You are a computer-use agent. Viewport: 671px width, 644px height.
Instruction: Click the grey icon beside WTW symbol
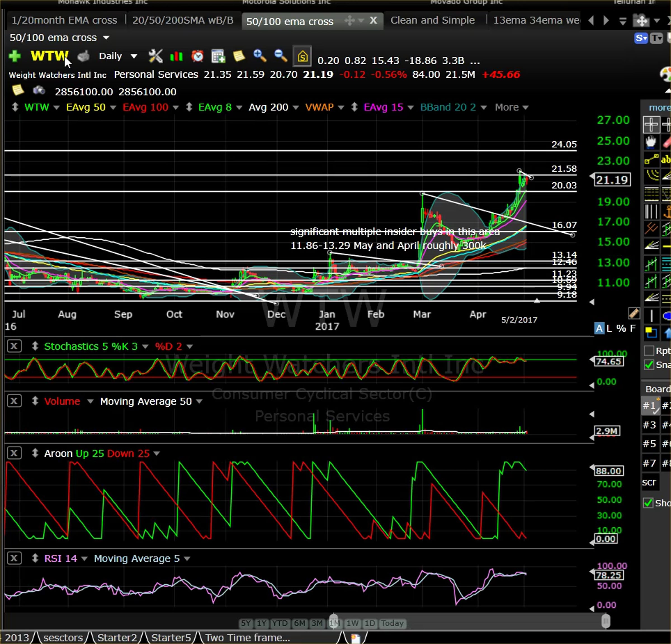pos(83,56)
